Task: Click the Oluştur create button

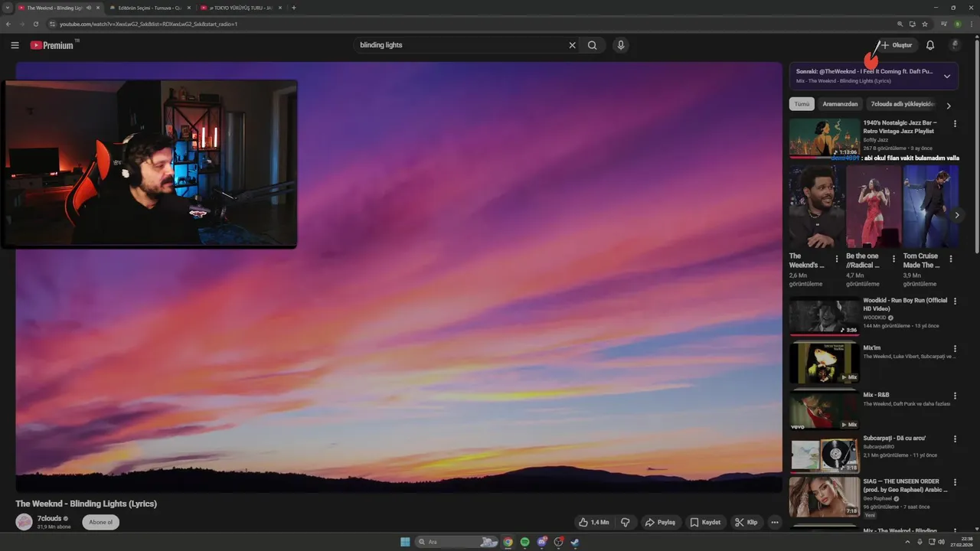Action: 896,45
